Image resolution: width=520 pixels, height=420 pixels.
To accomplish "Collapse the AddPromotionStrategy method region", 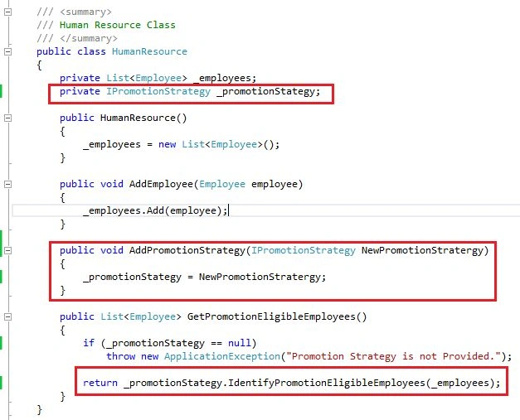I will (x=7, y=250).
